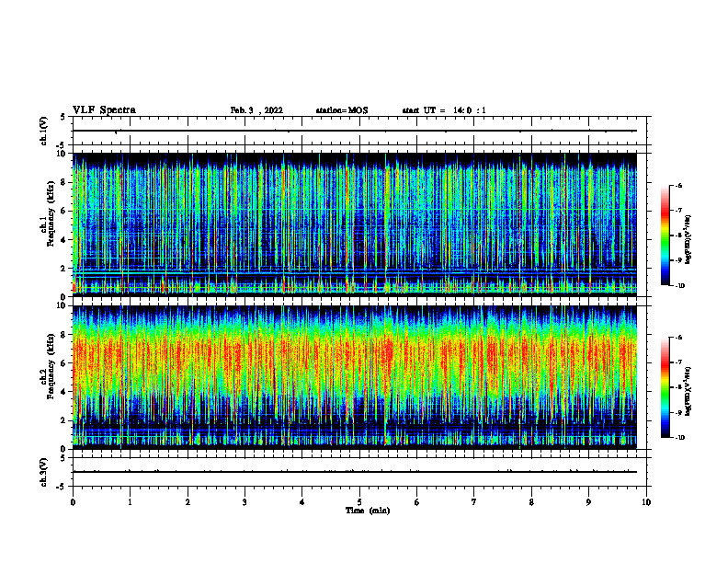Image resolution: width=728 pixels, height=563 pixels.
Task: Select the date text 'Feb. 3, 2022'
Action: (x=256, y=110)
